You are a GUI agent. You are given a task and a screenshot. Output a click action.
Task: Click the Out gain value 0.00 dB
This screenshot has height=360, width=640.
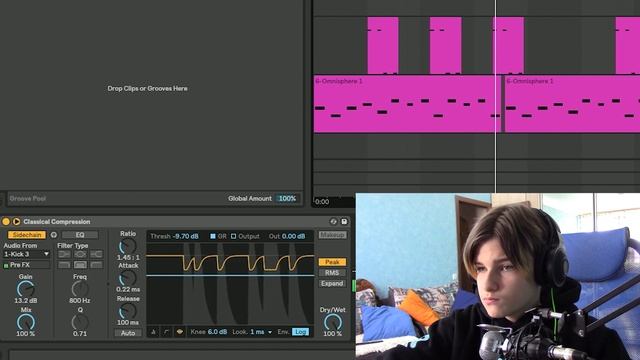pos(293,236)
